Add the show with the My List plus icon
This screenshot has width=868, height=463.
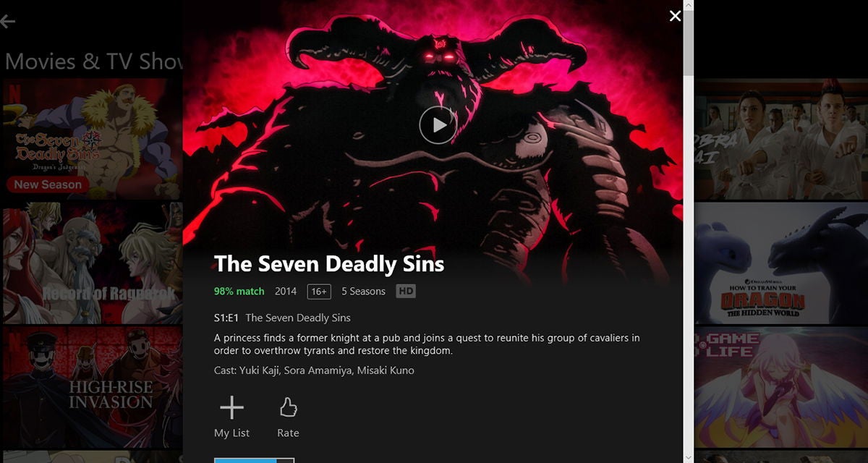tap(231, 408)
